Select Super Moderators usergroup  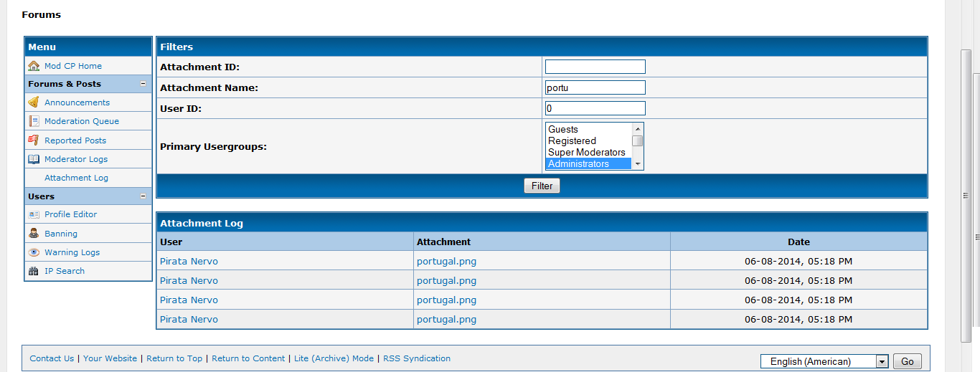tap(588, 152)
